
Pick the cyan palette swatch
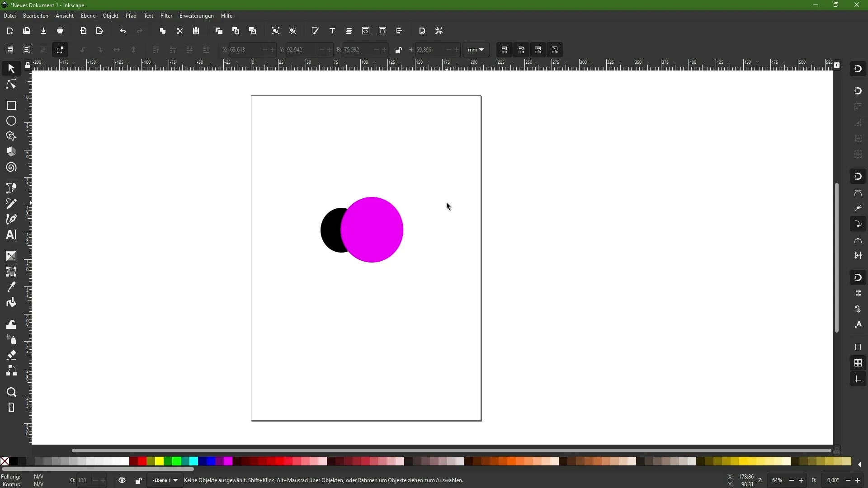pos(194,461)
